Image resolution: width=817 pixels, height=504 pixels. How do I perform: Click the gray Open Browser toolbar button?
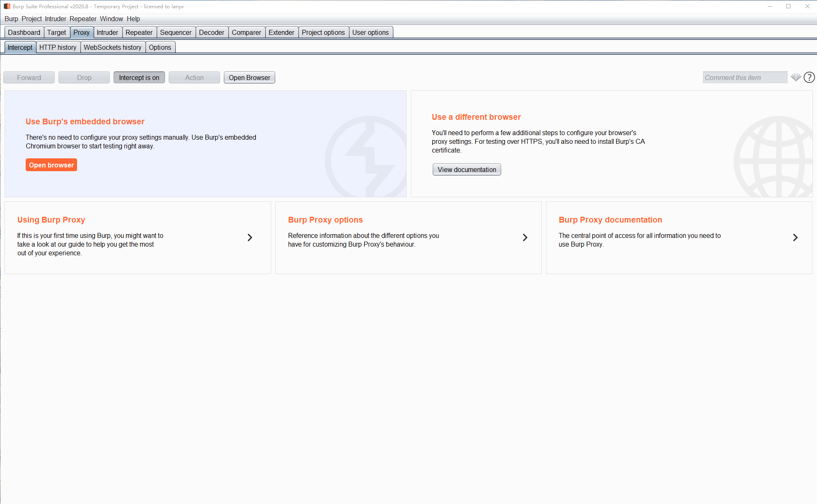pos(250,78)
